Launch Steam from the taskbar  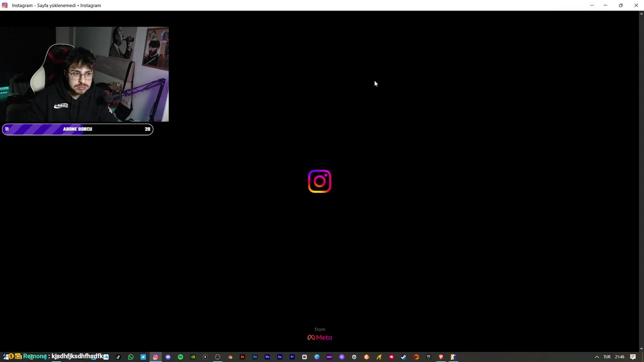404,357
